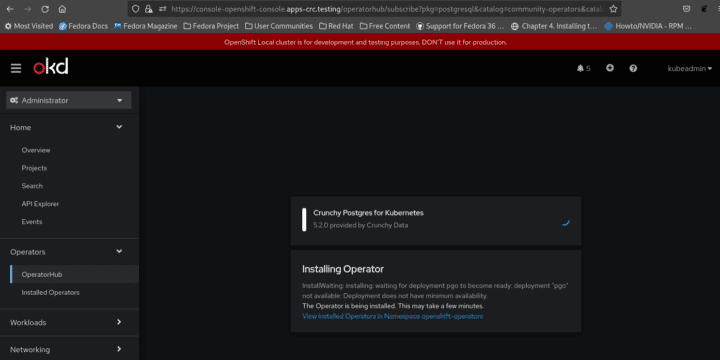Open the Fedora Project bookmark folder
The height and width of the screenshot is (360, 720).
pos(211,26)
